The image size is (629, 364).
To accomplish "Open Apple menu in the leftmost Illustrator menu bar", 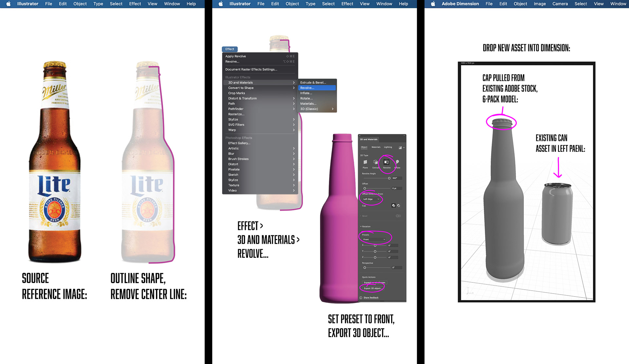I will [x=9, y=4].
